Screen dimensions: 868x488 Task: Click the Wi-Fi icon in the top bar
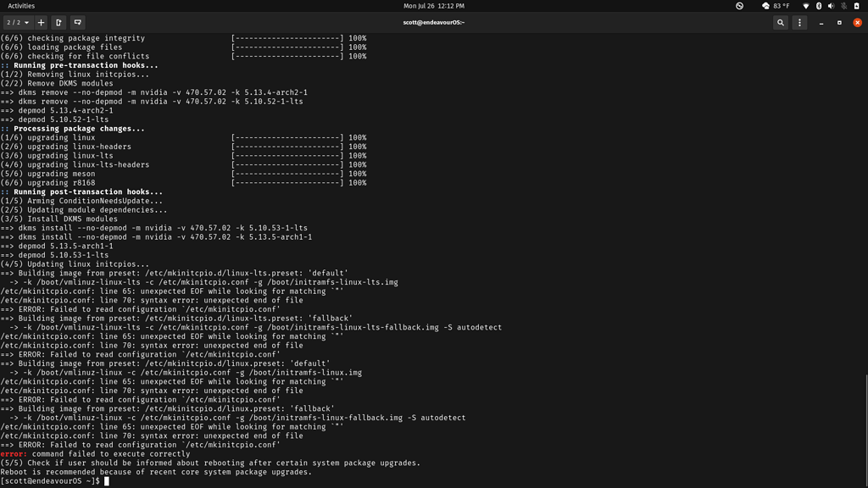pyautogui.click(x=806, y=6)
